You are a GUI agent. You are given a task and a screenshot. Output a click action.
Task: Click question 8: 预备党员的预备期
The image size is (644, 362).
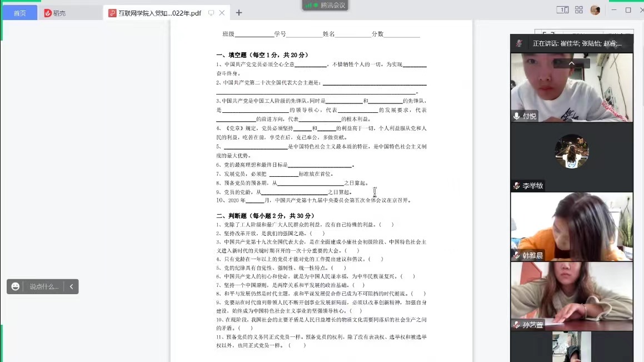tap(292, 183)
